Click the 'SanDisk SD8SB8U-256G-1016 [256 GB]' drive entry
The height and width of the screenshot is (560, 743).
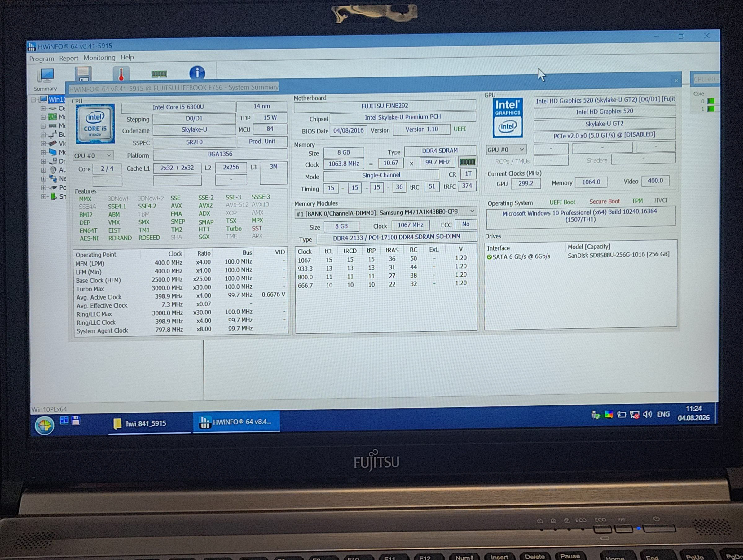(x=618, y=255)
